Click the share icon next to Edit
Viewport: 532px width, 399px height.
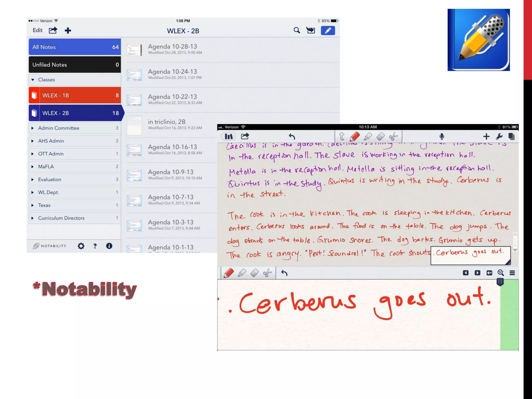pos(53,30)
